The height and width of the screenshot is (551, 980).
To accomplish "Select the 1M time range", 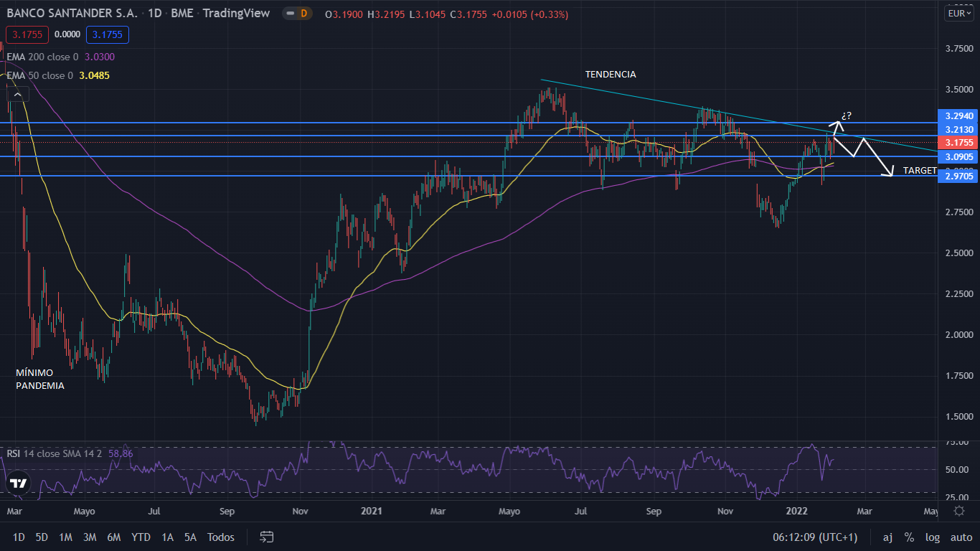I will tap(65, 537).
